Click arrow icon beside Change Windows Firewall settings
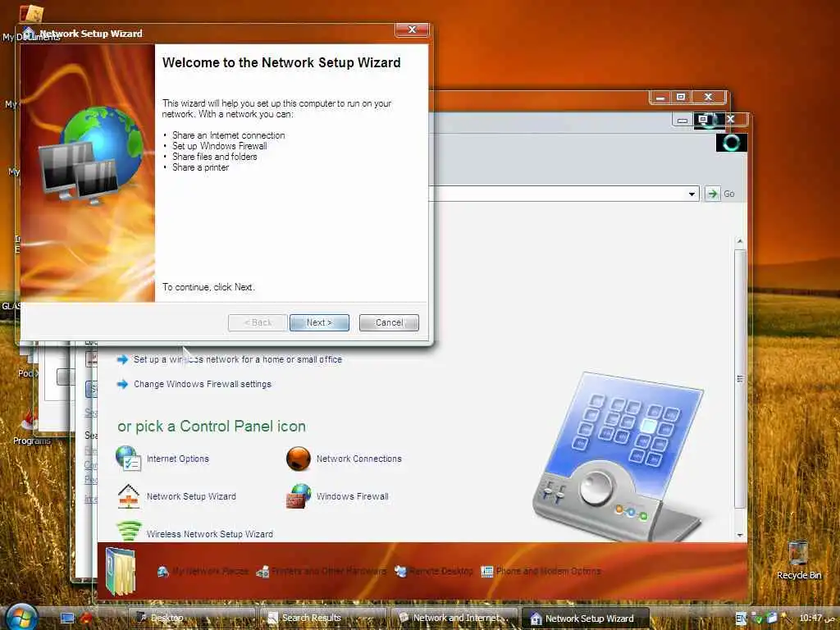The width and height of the screenshot is (840, 630). pos(123,384)
